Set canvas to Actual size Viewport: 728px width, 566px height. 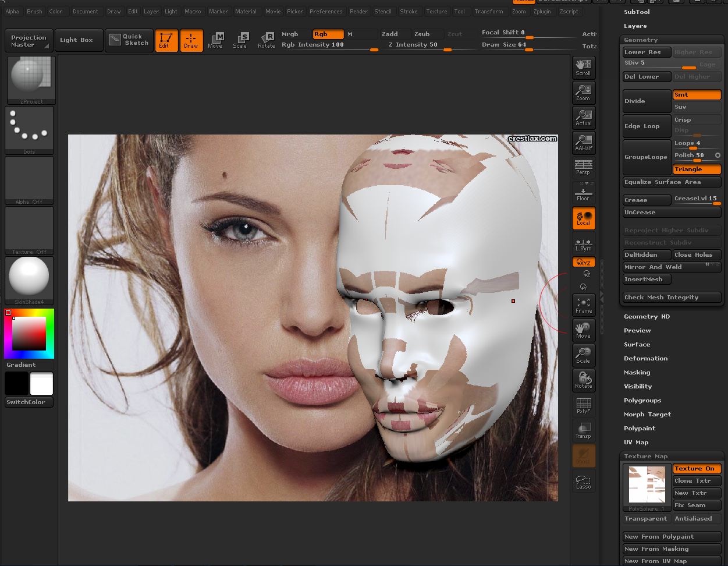[x=584, y=118]
